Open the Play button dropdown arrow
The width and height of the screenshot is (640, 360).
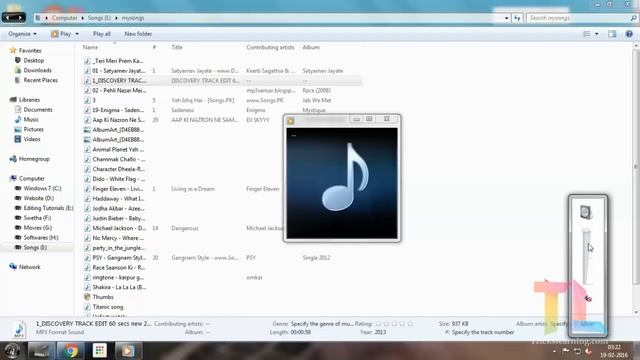point(77,34)
